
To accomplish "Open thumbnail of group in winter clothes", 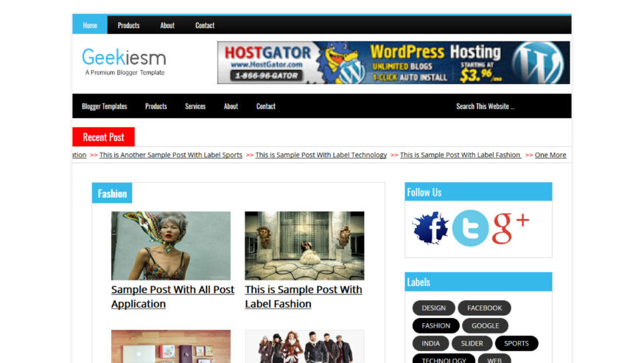I will click(304, 346).
